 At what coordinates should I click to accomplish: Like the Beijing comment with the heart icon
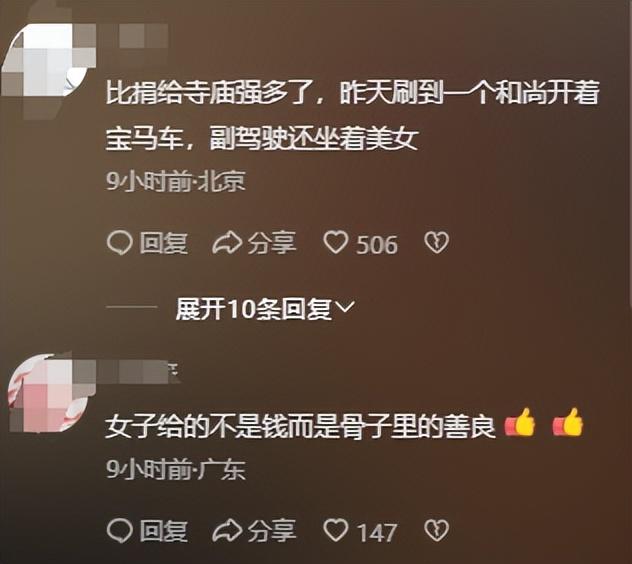click(x=336, y=242)
